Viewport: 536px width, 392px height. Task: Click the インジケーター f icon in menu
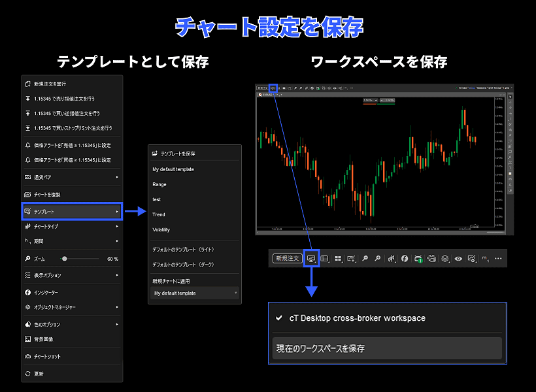tap(27, 293)
